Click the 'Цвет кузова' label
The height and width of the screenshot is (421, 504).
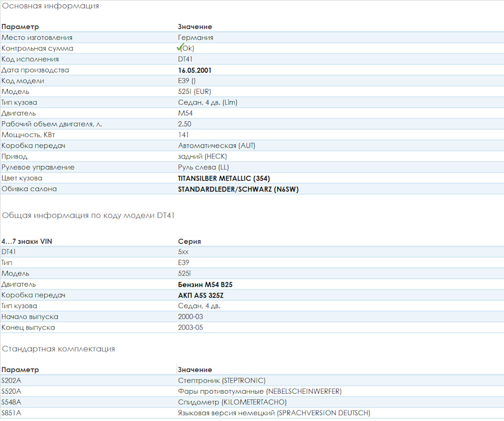(22, 178)
